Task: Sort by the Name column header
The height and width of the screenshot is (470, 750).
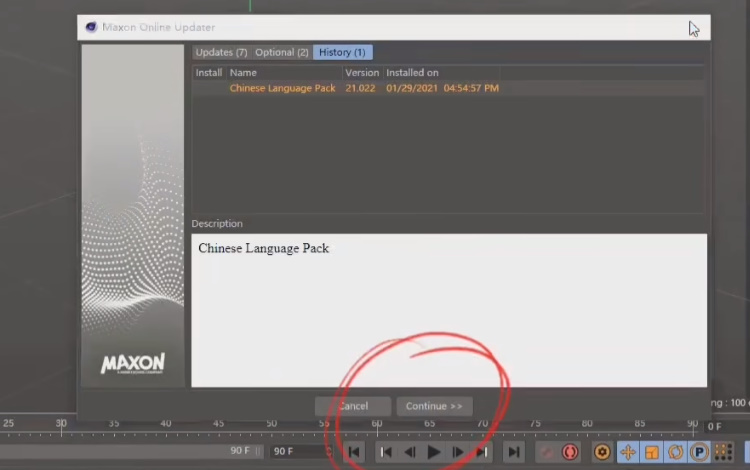Action: coord(284,73)
